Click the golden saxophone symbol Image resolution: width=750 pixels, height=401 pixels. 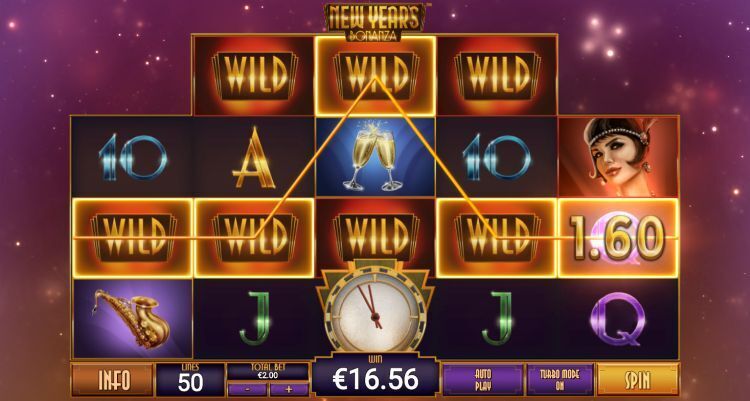pos(132,318)
